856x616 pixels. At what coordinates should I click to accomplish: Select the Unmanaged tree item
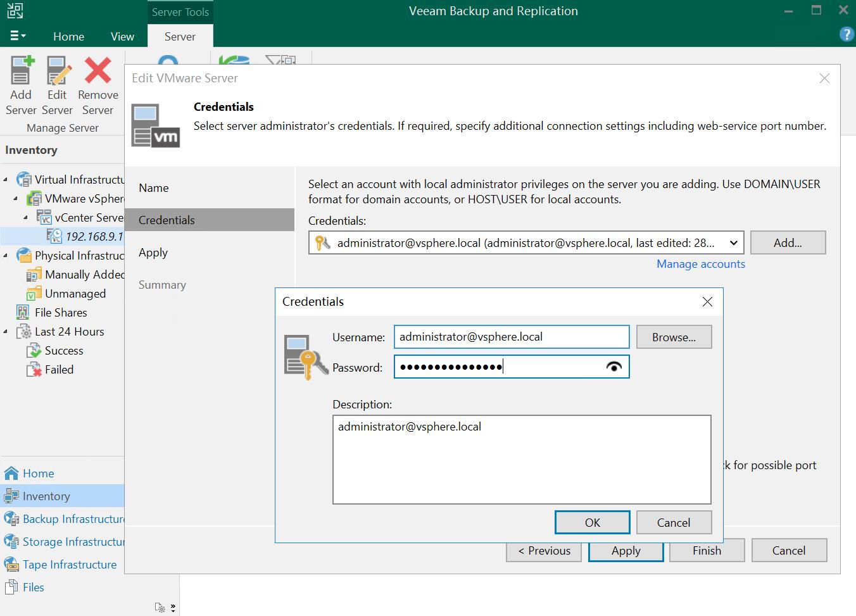coord(75,293)
